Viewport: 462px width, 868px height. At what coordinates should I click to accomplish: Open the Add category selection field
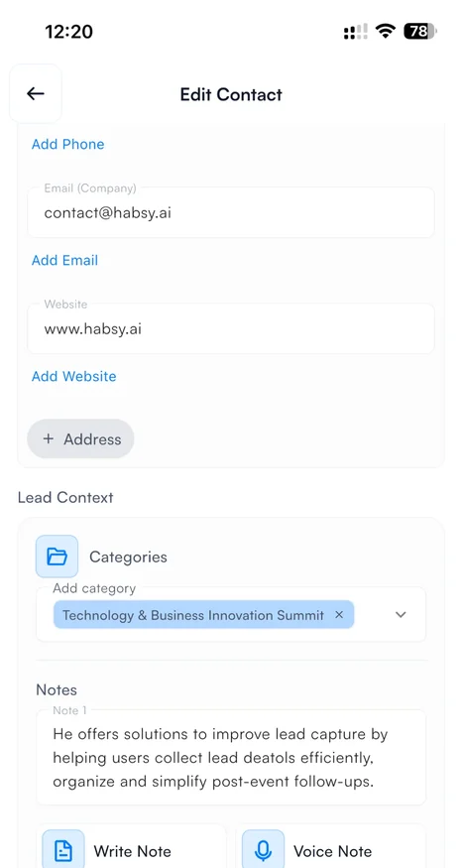point(231,614)
